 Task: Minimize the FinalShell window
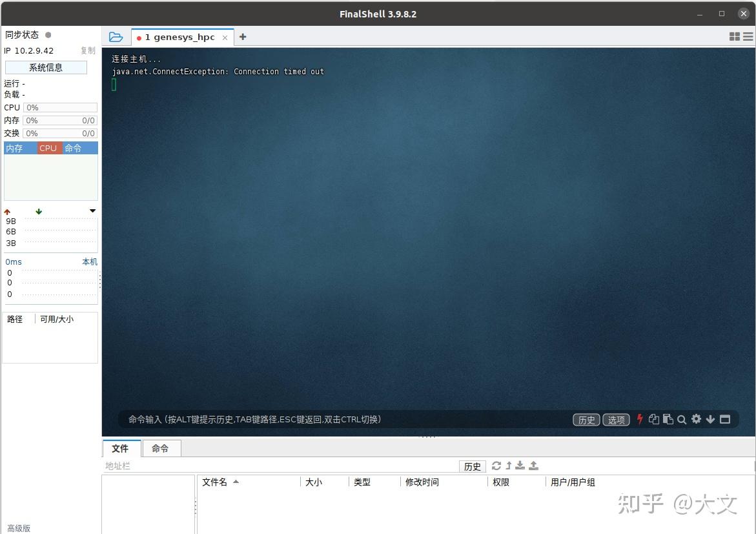tap(700, 14)
